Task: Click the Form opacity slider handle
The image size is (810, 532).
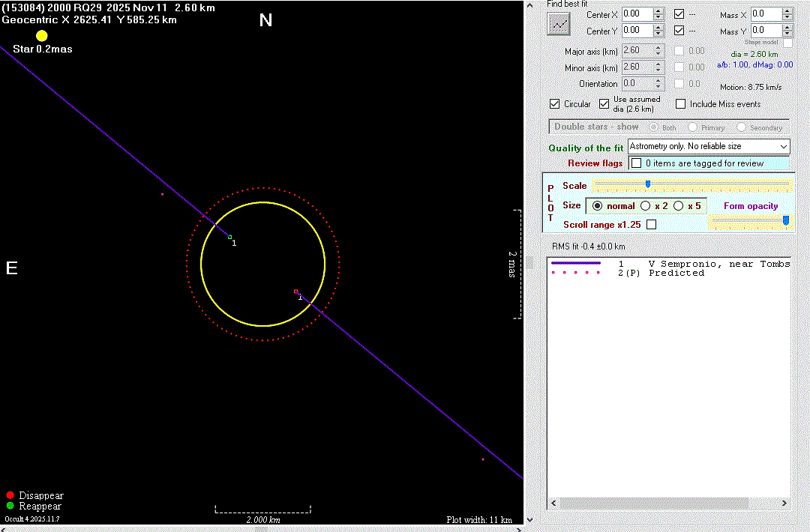Action: click(785, 220)
